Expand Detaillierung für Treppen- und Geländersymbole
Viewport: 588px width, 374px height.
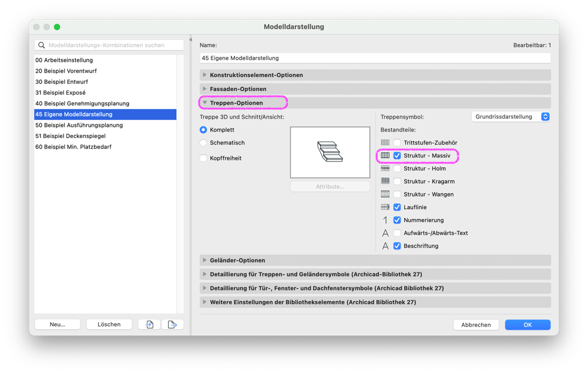tap(375, 274)
